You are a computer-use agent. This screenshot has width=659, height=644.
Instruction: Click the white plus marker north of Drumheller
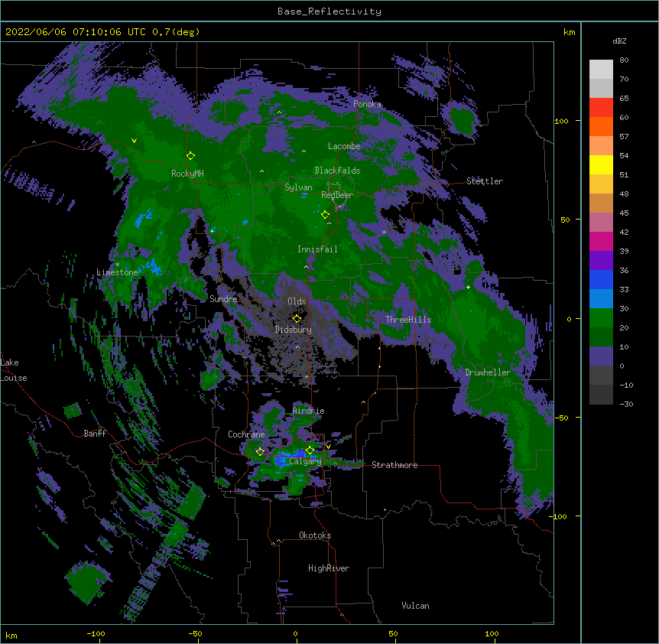(468, 287)
